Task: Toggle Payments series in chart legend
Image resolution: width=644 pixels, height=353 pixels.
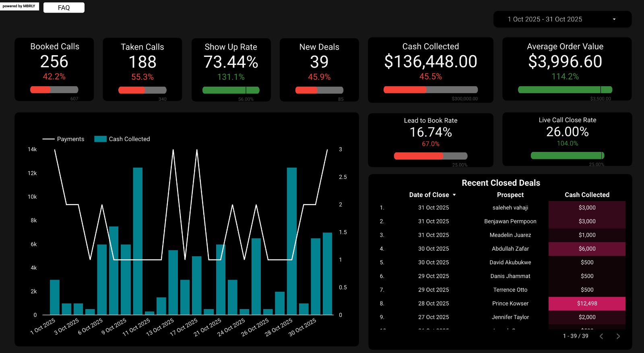Action: coord(64,139)
